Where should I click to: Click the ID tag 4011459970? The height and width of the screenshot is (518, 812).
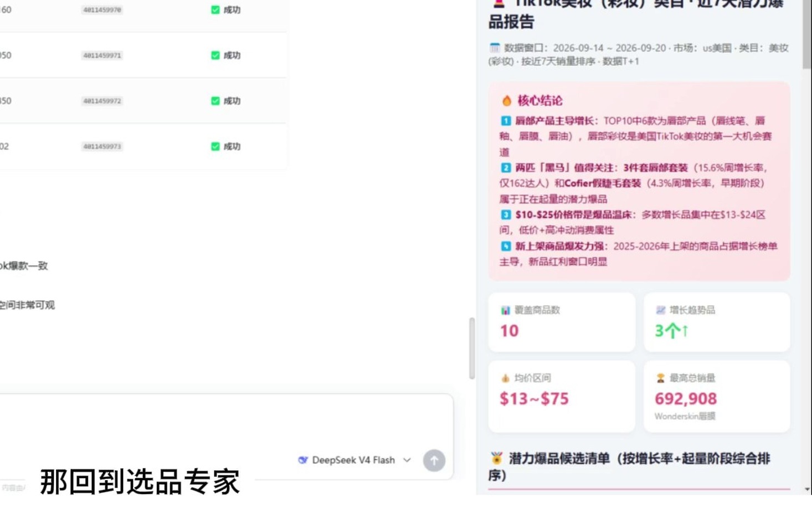(102, 10)
